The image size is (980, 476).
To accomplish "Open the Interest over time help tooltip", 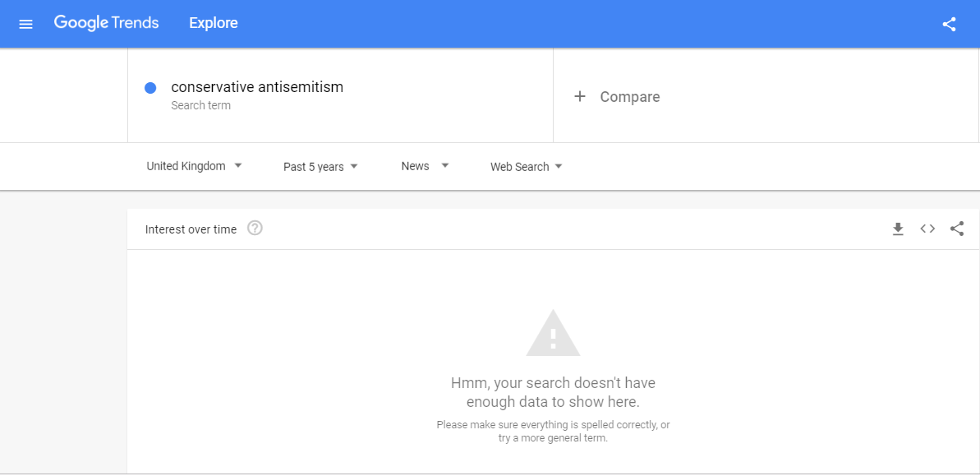I will 255,228.
